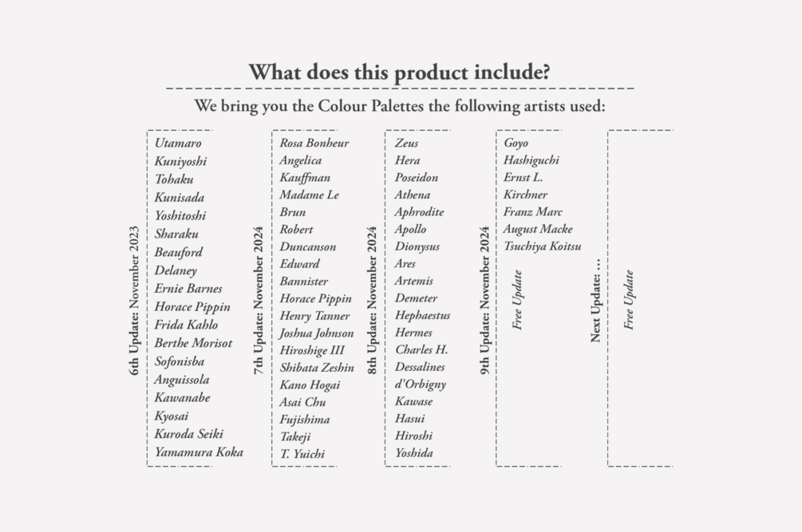Select Goyo in the 9th update column

516,144
